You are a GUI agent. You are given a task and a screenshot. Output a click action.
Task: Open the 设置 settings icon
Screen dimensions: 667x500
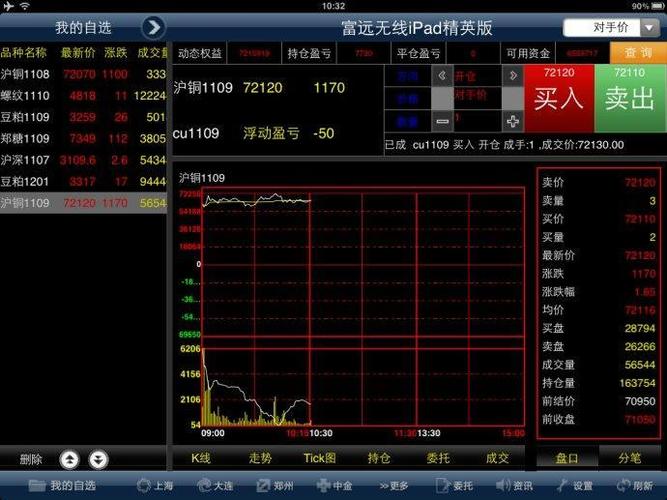[x=574, y=485]
